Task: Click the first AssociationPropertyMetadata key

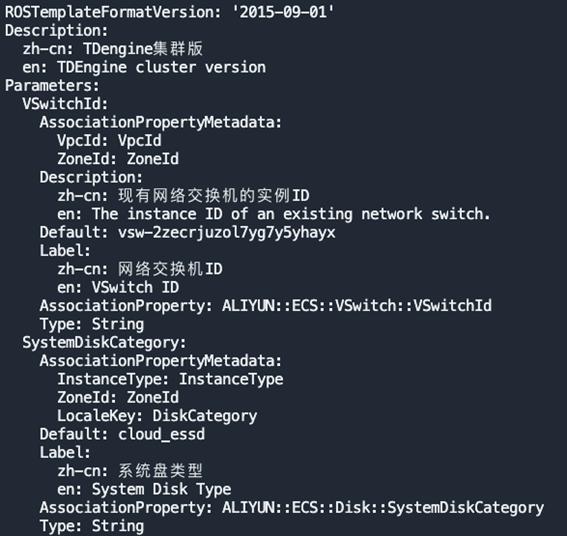Action: pyautogui.click(x=160, y=122)
